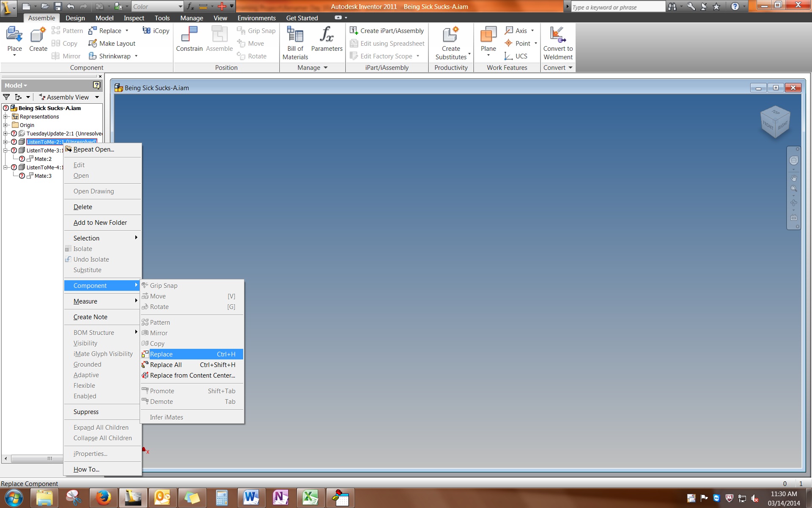Switch to the Inspect ribbon tab
Image resolution: width=812 pixels, height=508 pixels.
134,18
